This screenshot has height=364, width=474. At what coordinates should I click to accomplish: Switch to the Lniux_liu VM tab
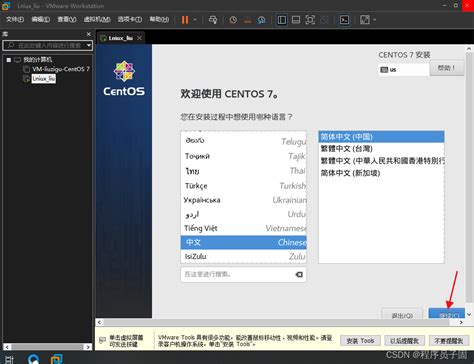point(121,38)
